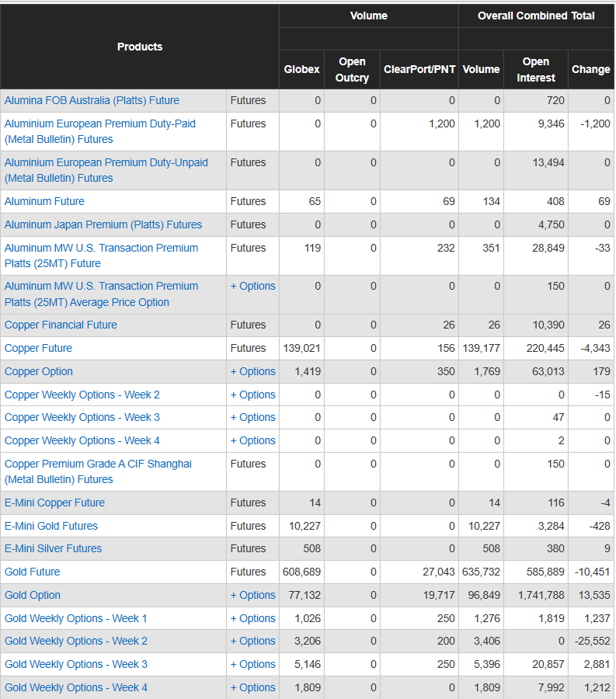Expand + Options for Copper Weekly Week 4
The width and height of the screenshot is (616, 699).
pyautogui.click(x=252, y=440)
